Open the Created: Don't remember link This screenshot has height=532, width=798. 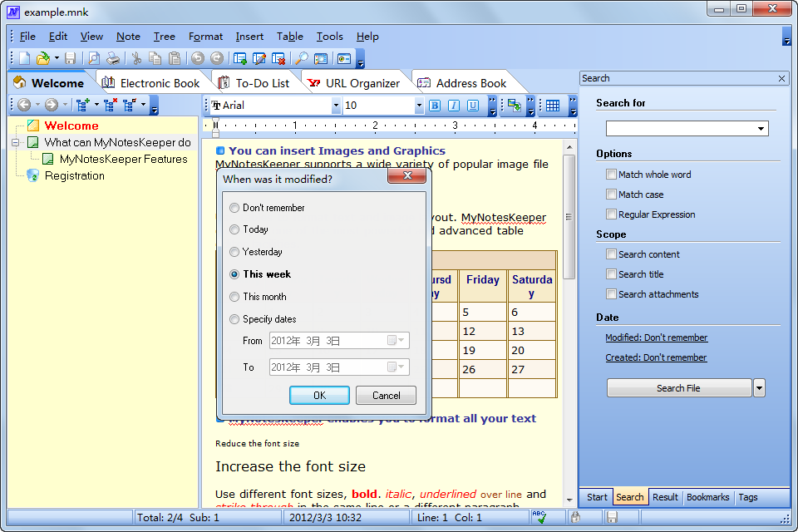pyautogui.click(x=656, y=357)
